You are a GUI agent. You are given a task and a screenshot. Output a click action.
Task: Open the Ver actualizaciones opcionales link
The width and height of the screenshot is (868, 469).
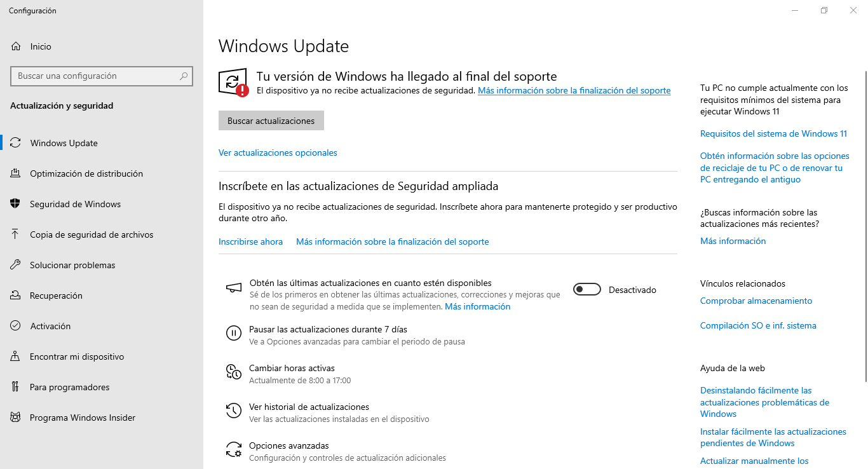(x=278, y=153)
